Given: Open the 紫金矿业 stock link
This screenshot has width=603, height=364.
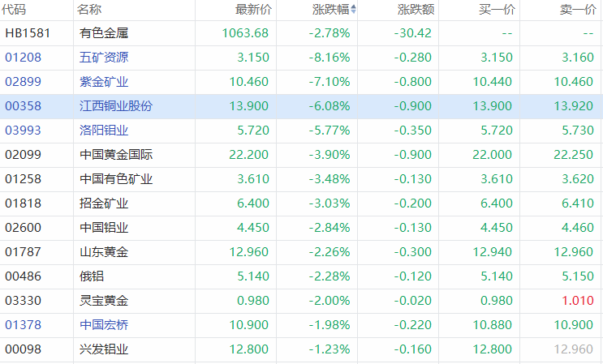Looking at the screenshot, I should (x=104, y=82).
